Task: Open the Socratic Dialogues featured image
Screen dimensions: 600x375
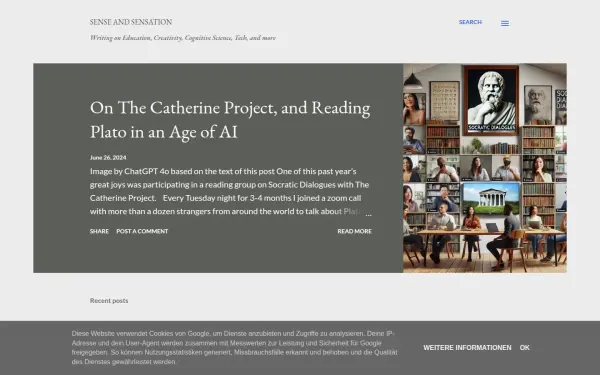Action: pyautogui.click(x=485, y=168)
